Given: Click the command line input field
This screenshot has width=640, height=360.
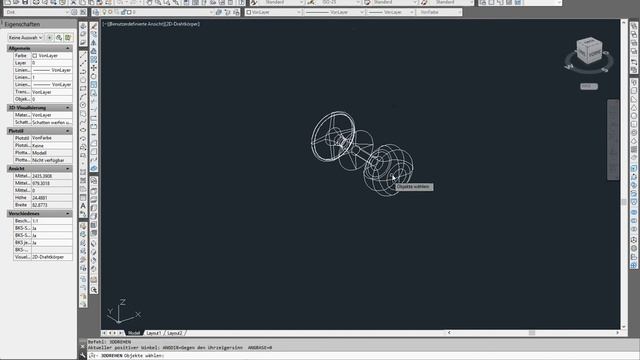Looking at the screenshot, I should click(363, 356).
